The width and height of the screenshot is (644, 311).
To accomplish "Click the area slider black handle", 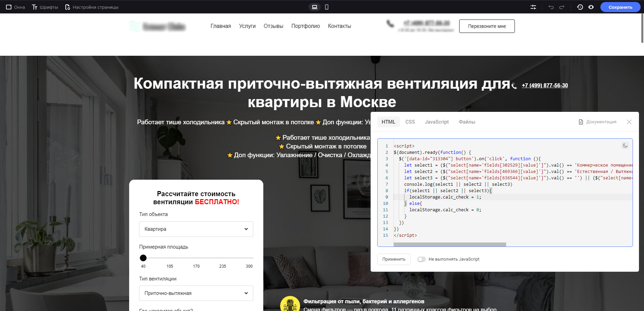I will 143,258.
